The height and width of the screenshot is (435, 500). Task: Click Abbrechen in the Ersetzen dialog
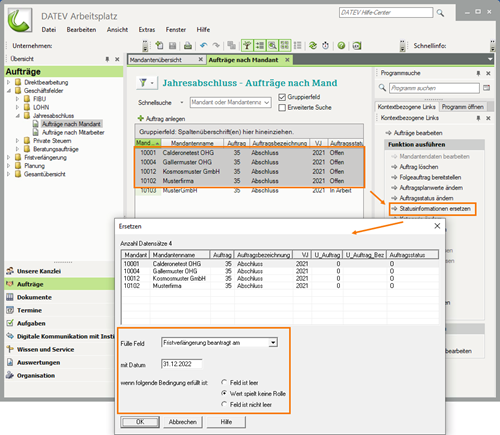(x=183, y=422)
